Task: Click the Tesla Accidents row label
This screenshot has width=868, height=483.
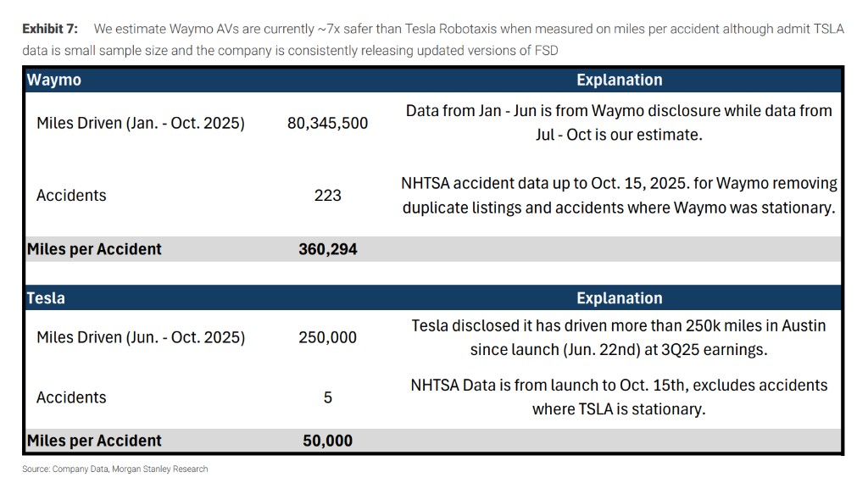Action: click(71, 397)
